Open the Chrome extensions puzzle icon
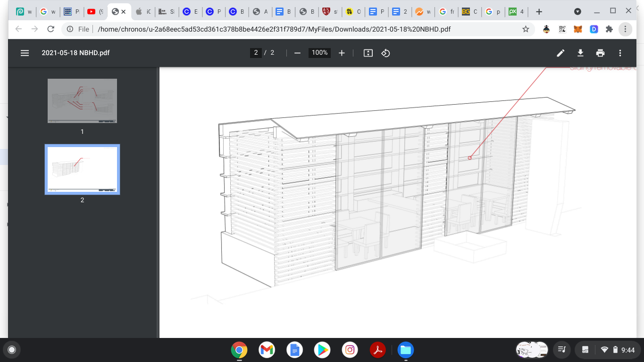Image resolution: width=644 pixels, height=362 pixels. [x=609, y=29]
